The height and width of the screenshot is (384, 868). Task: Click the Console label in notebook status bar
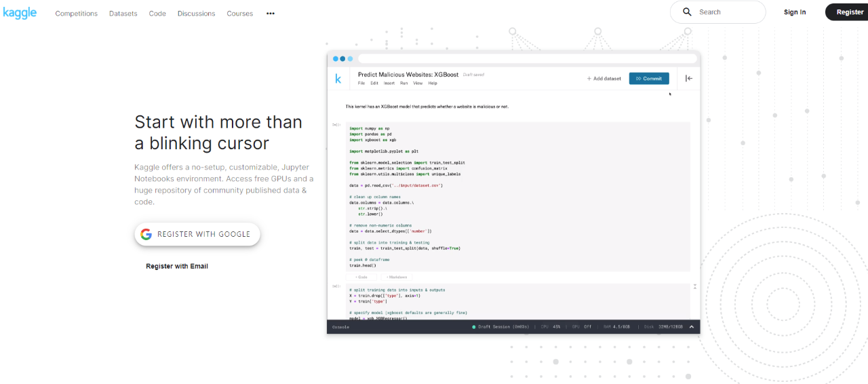[340, 327]
